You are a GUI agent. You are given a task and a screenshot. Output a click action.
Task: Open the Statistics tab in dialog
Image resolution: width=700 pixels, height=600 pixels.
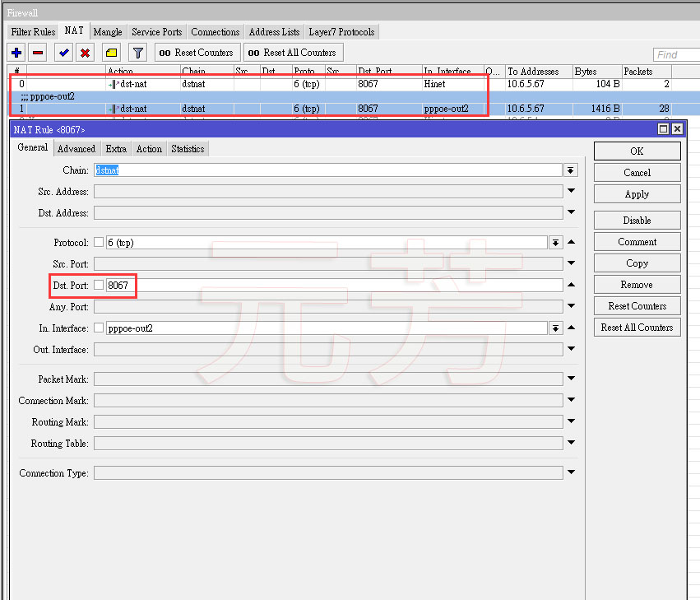188,149
